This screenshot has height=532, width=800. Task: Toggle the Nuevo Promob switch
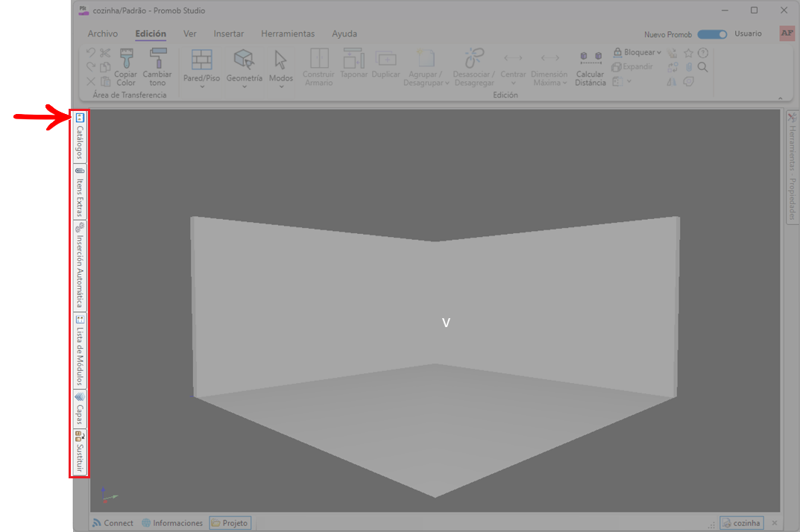click(x=712, y=34)
